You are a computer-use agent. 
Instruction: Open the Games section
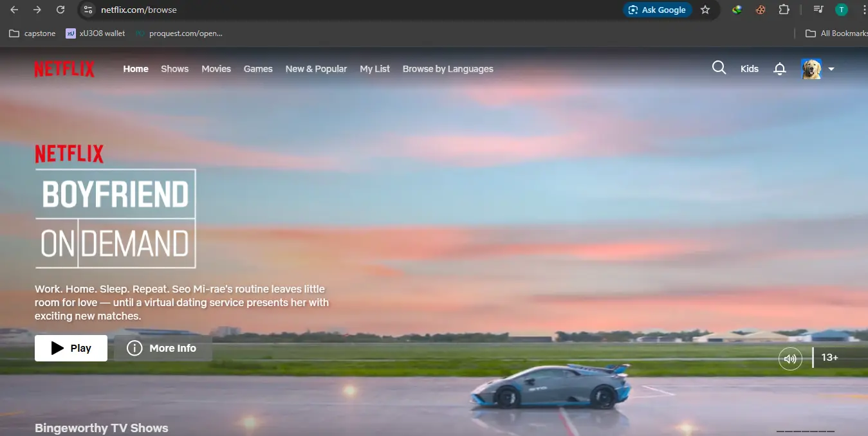point(258,69)
